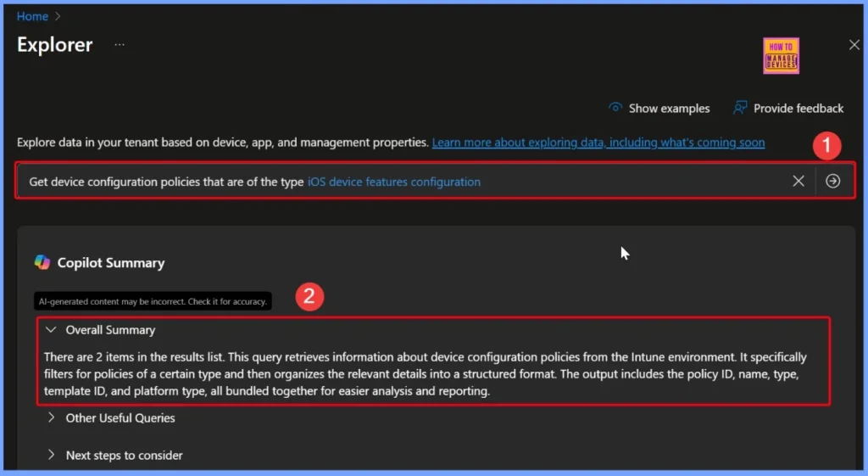Expand the Next steps to consider chevron

pos(51,455)
